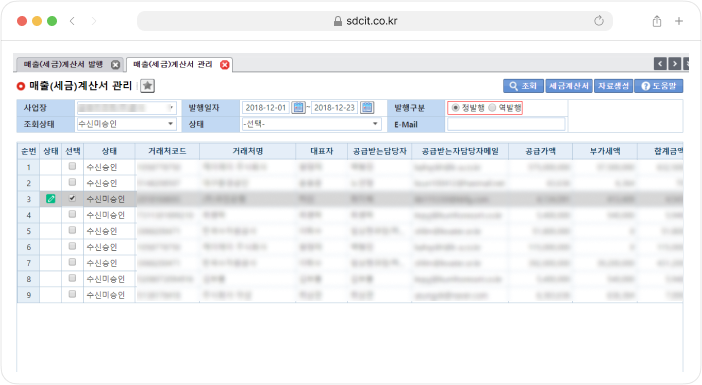
Task: Tick the checkbox in row 6
Action: (72, 246)
